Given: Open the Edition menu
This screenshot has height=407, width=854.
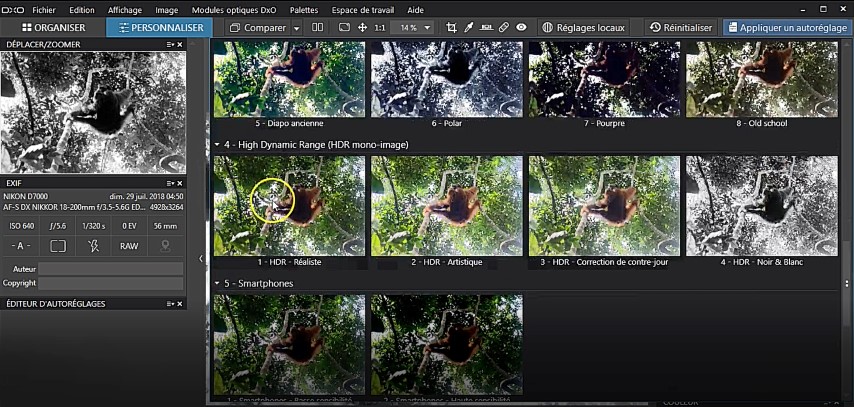Looking at the screenshot, I should [82, 10].
